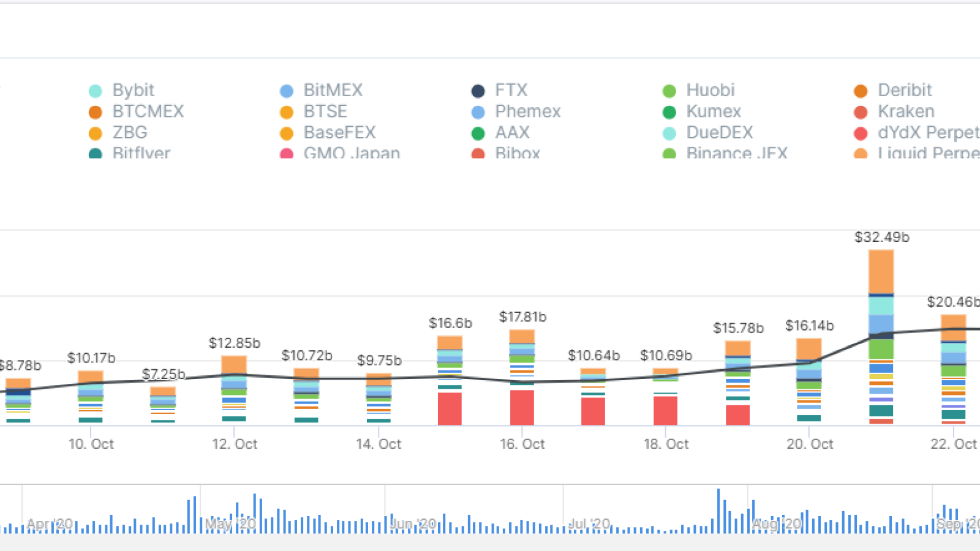Click the $15.78b total label
The image size is (980, 551).
click(x=738, y=328)
